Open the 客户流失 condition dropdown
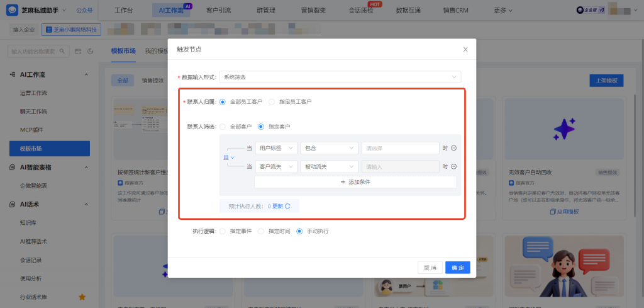 pos(276,166)
